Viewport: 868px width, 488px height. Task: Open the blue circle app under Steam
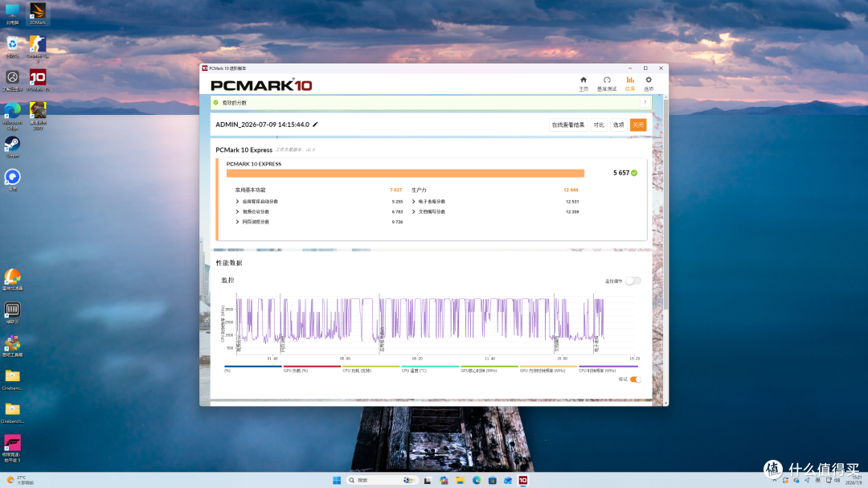click(12, 180)
